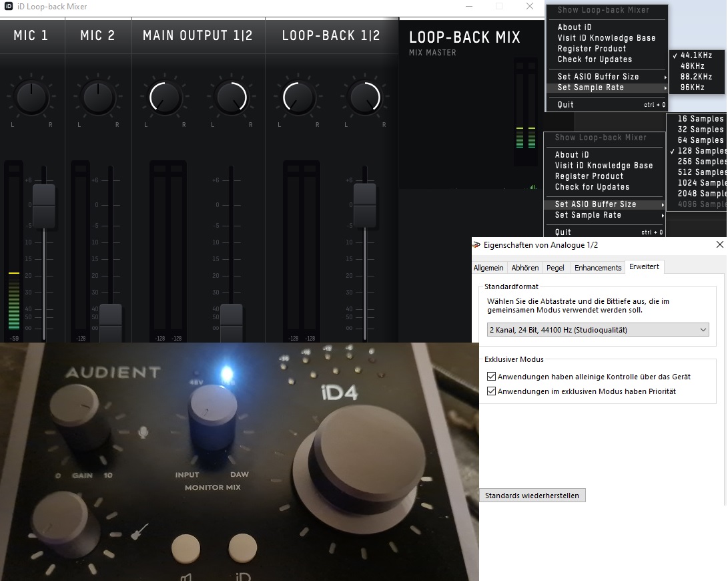Choose 1024 Samples buffer size

[697, 183]
